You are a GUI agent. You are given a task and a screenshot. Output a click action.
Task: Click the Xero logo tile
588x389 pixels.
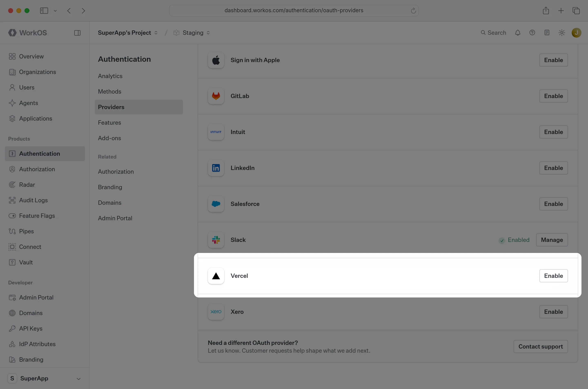coord(216,312)
